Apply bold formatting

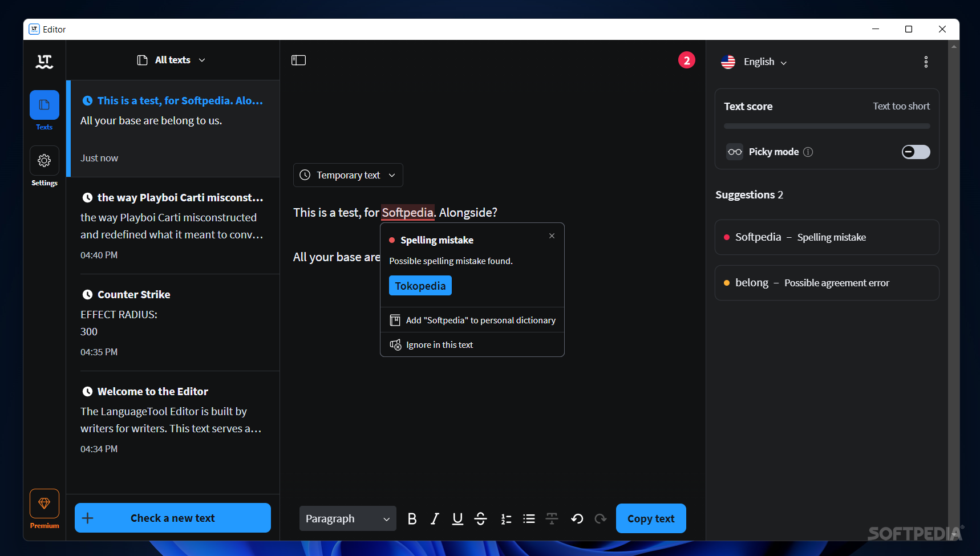coord(412,518)
